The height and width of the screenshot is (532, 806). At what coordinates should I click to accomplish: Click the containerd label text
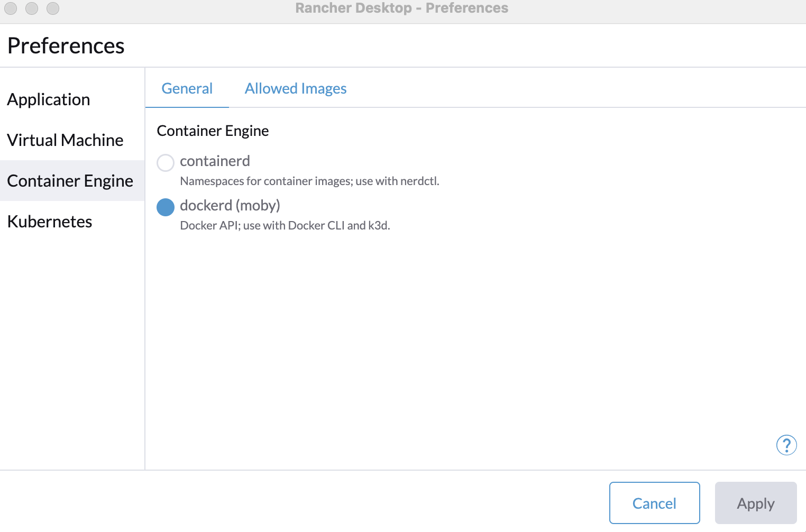(x=215, y=161)
